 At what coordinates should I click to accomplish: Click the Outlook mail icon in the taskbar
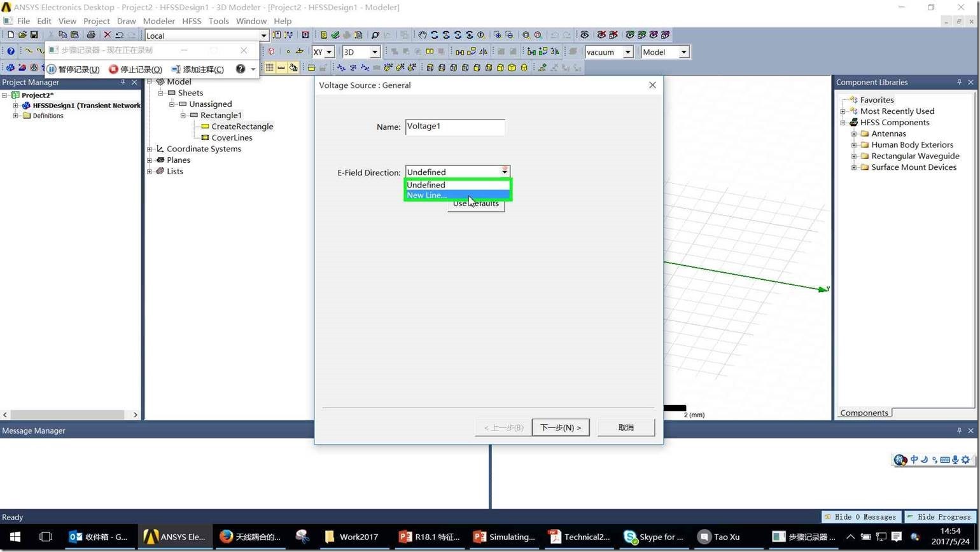tap(76, 537)
